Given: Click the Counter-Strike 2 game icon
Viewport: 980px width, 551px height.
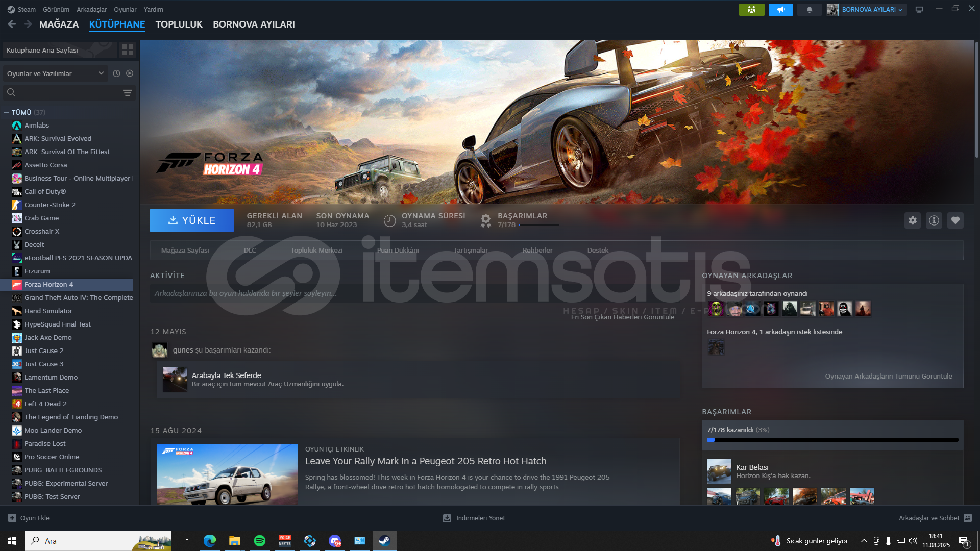Looking at the screenshot, I should point(17,205).
